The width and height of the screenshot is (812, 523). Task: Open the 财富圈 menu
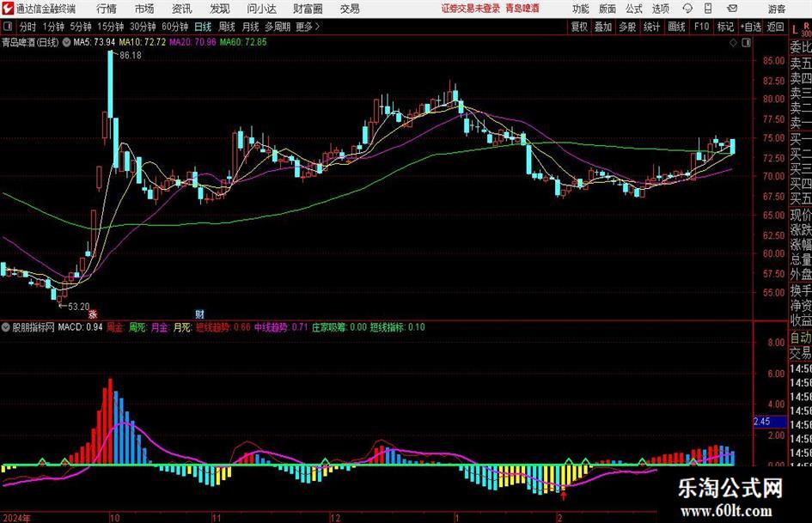308,9
